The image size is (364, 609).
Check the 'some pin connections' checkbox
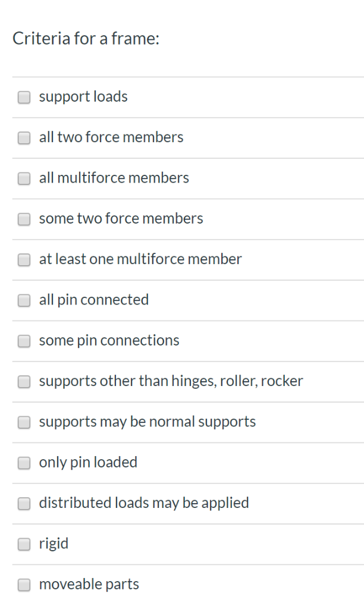point(24,341)
